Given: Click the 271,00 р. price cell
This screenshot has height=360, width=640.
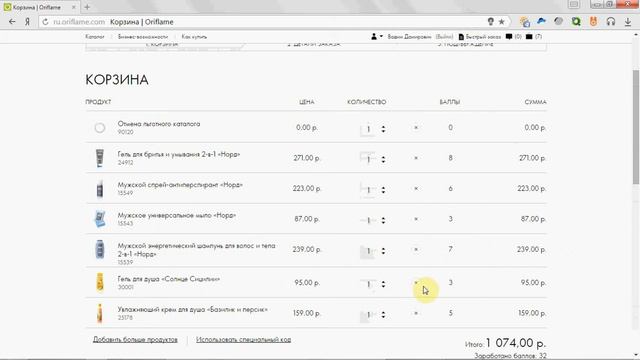Looking at the screenshot, I should pos(307,158).
